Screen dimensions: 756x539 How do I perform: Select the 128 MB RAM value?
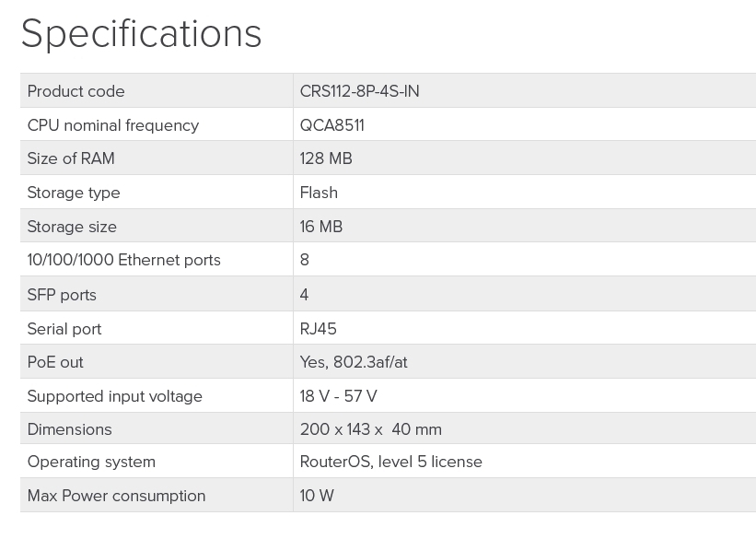point(326,158)
